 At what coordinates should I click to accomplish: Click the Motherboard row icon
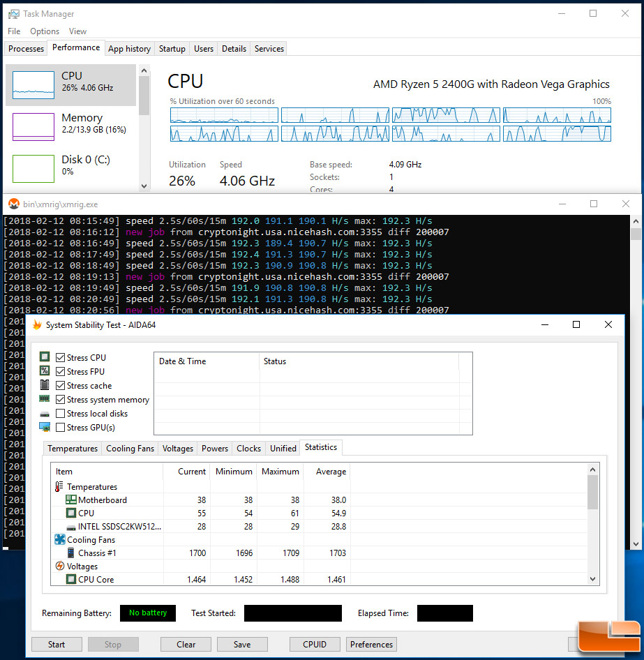(x=71, y=500)
